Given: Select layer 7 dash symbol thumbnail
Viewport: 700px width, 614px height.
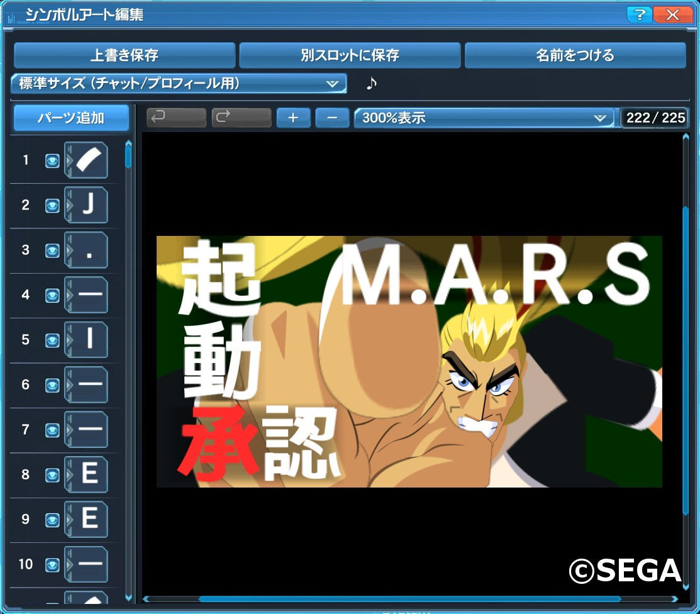Looking at the screenshot, I should pyautogui.click(x=86, y=430).
